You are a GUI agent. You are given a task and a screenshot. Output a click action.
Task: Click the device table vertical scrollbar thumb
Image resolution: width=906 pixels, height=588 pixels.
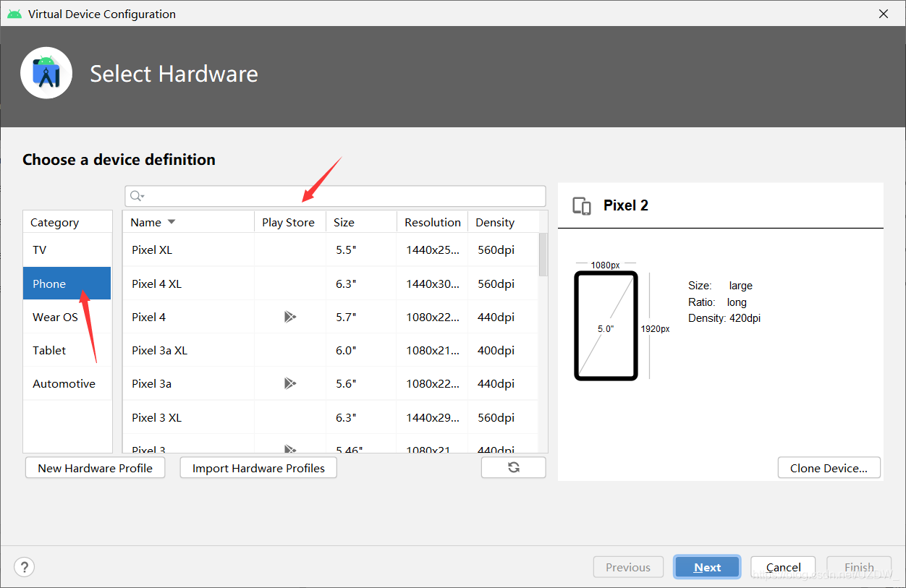543,255
